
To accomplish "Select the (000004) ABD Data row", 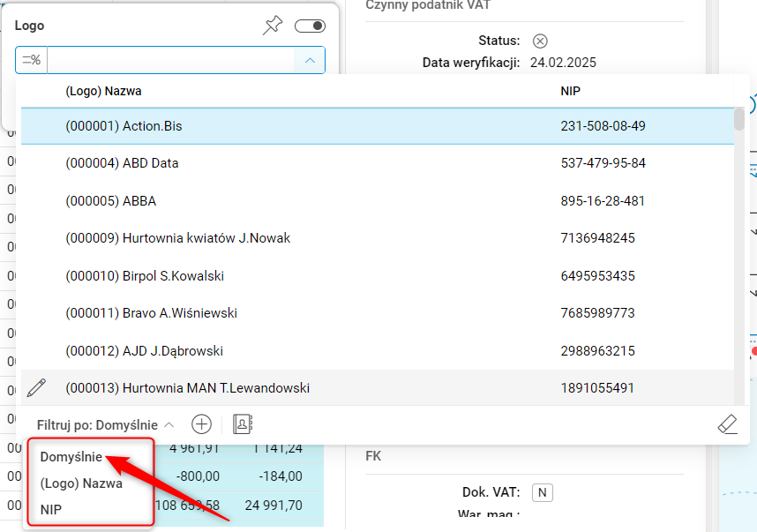I will pyautogui.click(x=378, y=163).
